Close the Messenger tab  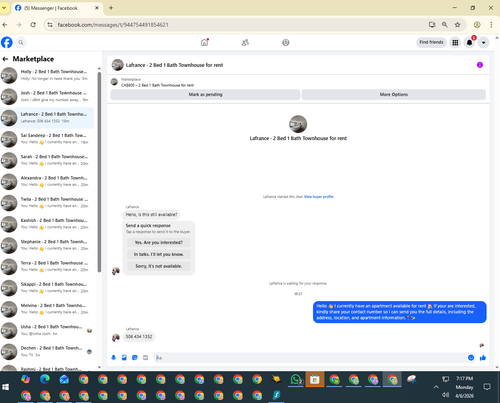tap(97, 8)
